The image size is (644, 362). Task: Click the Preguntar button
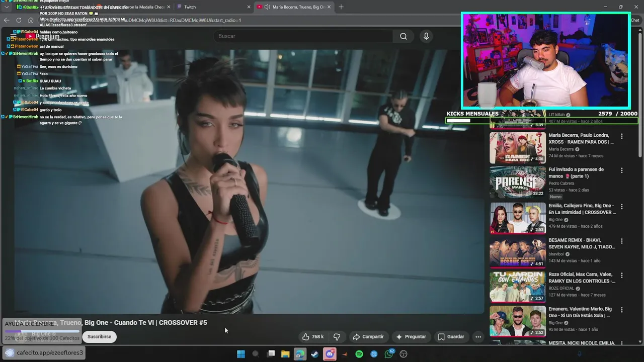coord(411,337)
